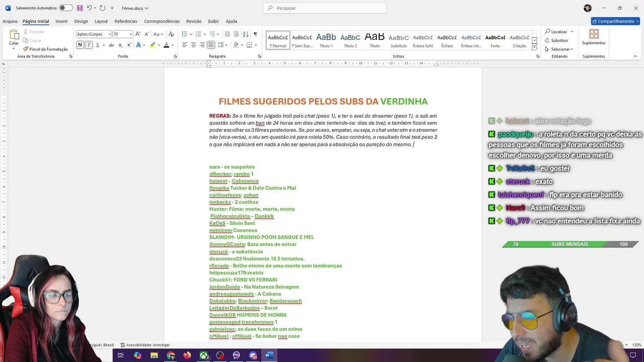Toggle underline formatting (S)
The width and height of the screenshot is (644, 362).
click(x=97, y=45)
